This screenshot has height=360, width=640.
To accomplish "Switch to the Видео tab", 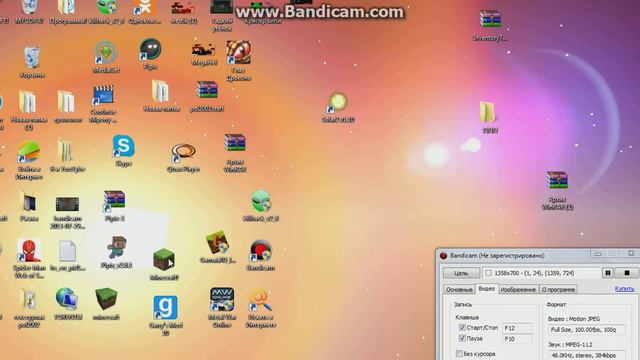I will [487, 289].
